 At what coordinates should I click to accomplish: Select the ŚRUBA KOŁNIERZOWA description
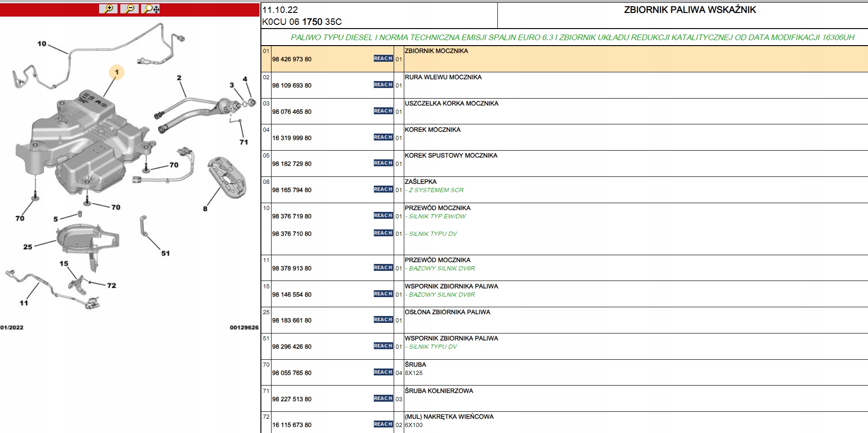[439, 391]
